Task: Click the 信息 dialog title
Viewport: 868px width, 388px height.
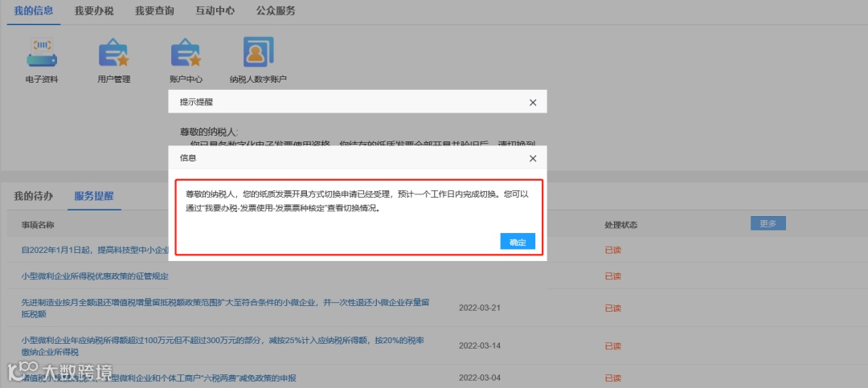Action: (x=187, y=158)
